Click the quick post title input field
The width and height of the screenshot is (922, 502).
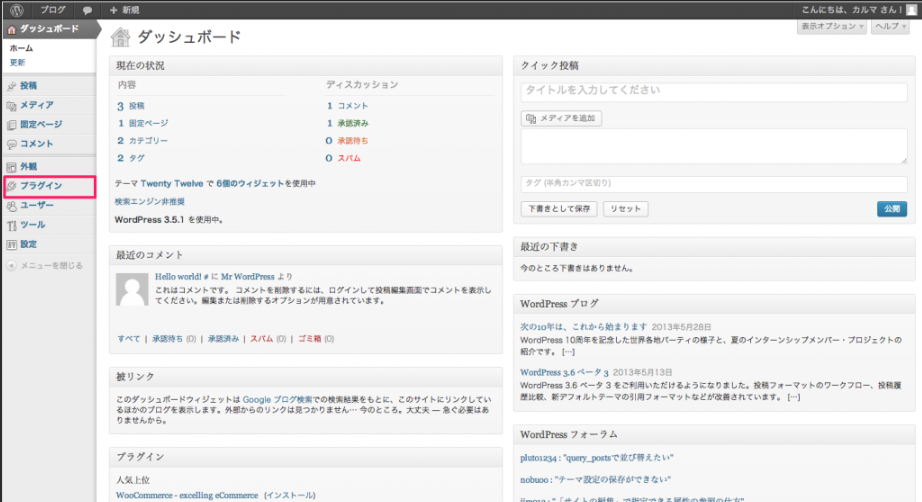714,91
